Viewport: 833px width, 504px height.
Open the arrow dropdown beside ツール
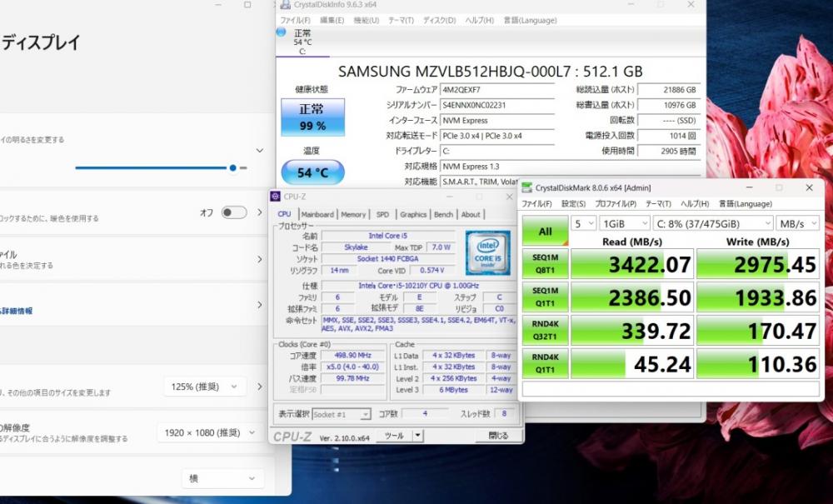[418, 436]
